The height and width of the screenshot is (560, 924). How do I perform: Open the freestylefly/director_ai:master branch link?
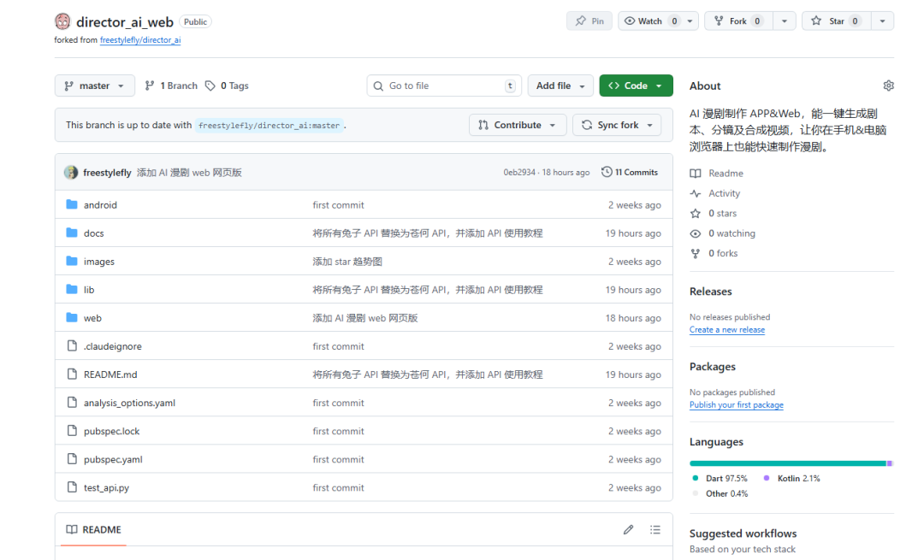[x=269, y=126]
